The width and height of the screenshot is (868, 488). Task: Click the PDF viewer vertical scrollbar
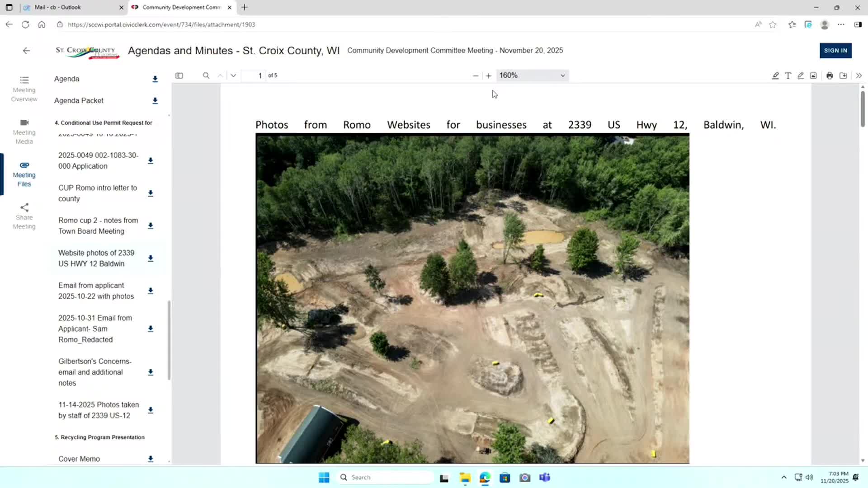863,108
